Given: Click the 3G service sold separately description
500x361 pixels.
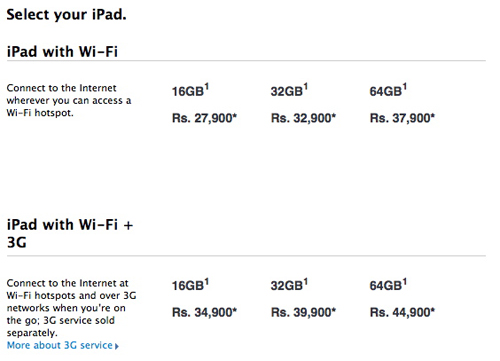Looking at the screenshot, I should click(71, 308).
